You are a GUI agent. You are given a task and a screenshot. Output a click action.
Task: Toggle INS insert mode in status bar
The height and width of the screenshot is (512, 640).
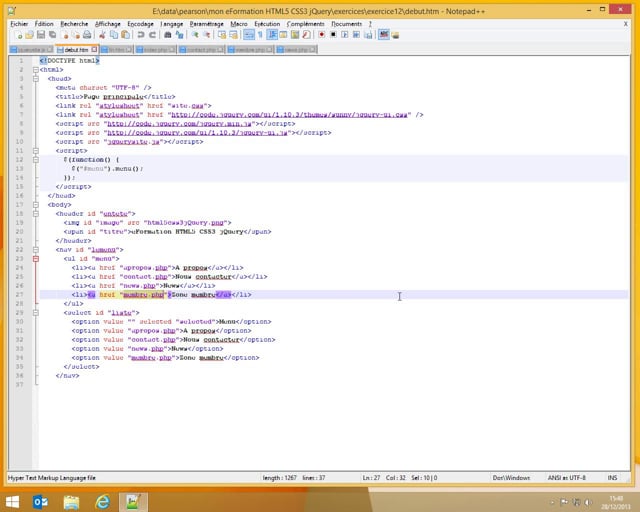point(612,477)
